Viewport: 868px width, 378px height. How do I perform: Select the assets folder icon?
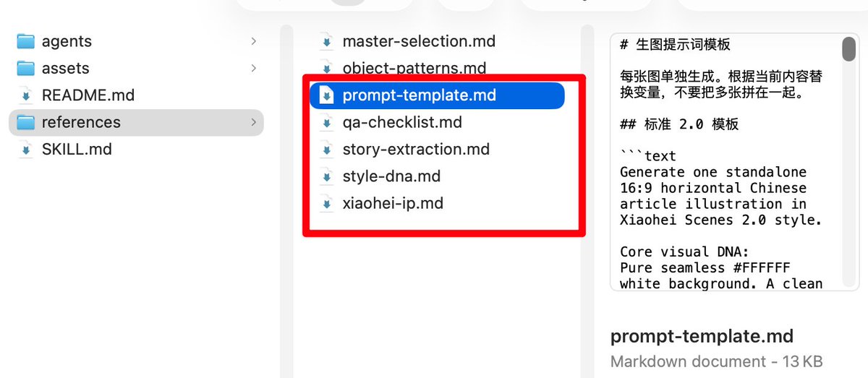[x=26, y=68]
